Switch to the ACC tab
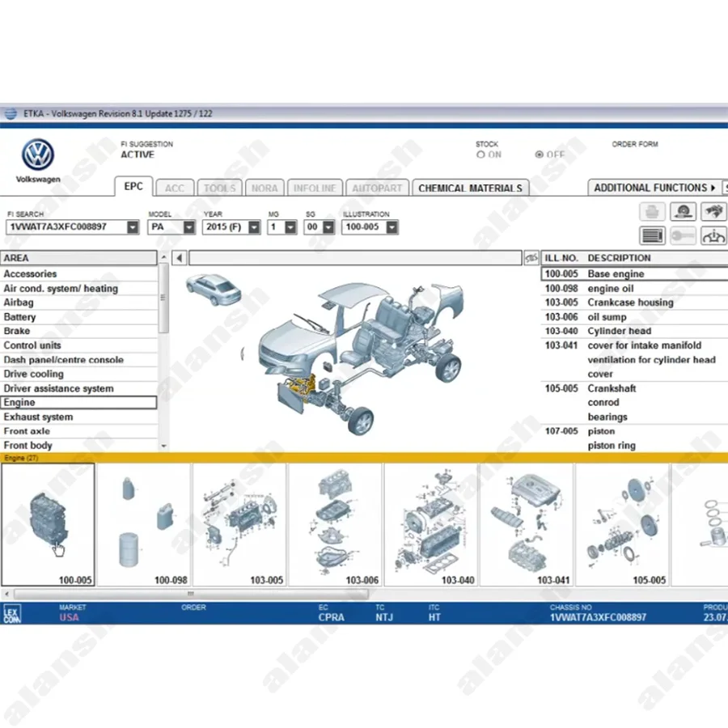Viewport: 728px width, 728px height. pos(175,188)
